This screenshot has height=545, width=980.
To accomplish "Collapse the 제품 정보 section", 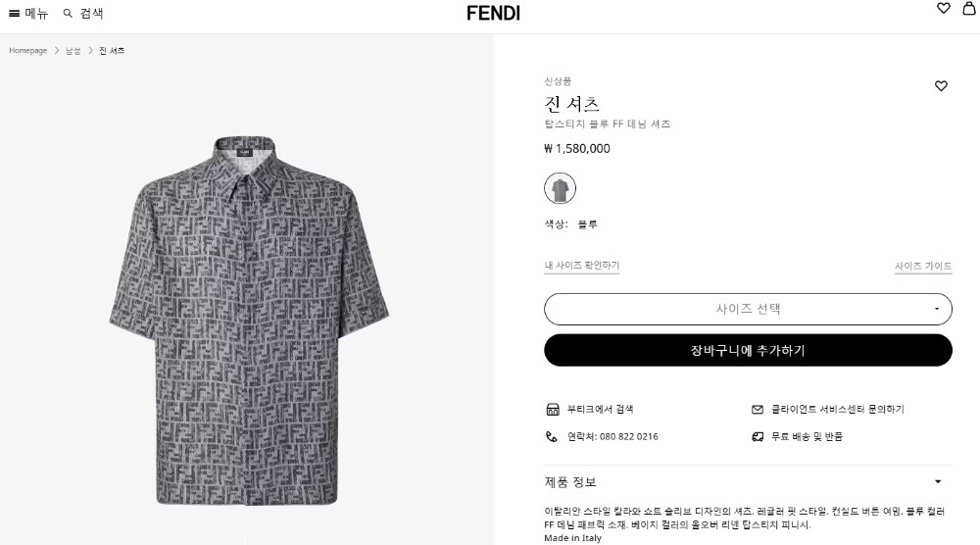I will [937, 482].
